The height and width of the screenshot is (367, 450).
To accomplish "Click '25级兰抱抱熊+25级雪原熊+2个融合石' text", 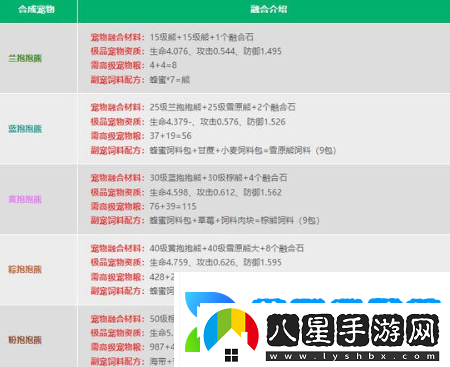I will pos(223,107).
